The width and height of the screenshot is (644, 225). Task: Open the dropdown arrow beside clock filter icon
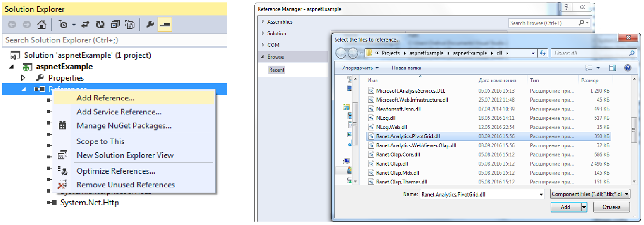(74, 25)
